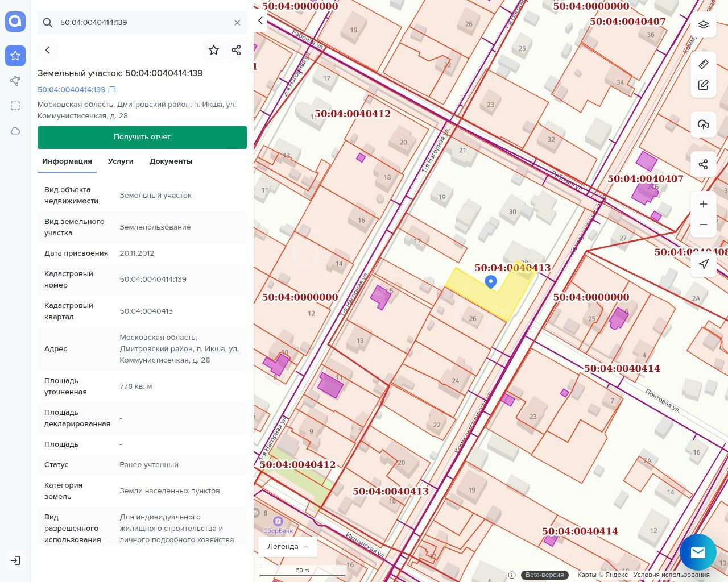
Task: Clear the cadastral number search field
Action: coord(237,23)
